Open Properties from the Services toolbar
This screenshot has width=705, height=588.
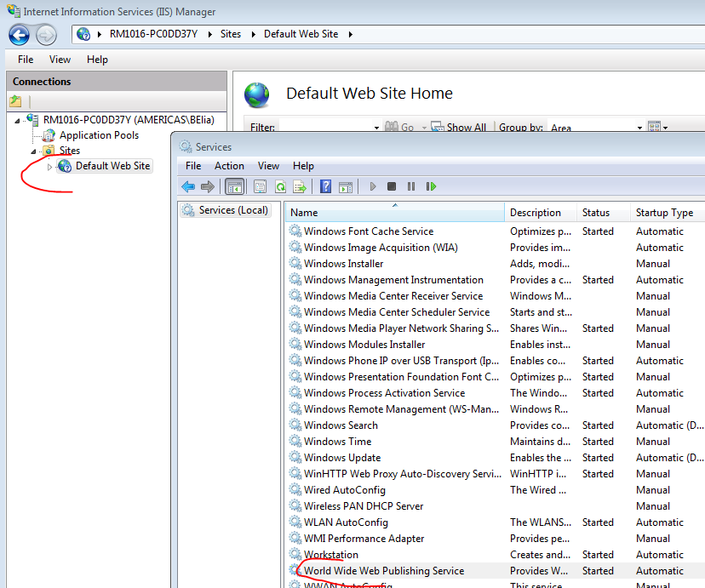coord(260,186)
